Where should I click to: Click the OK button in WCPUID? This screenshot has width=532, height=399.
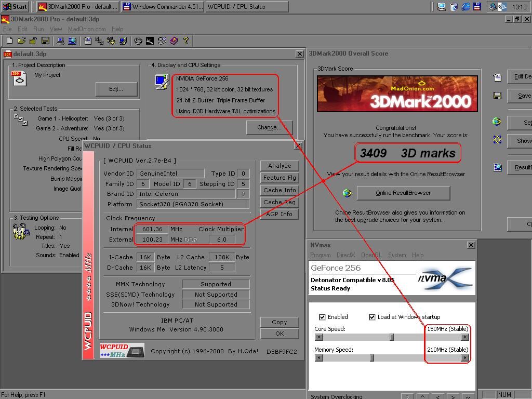point(280,334)
